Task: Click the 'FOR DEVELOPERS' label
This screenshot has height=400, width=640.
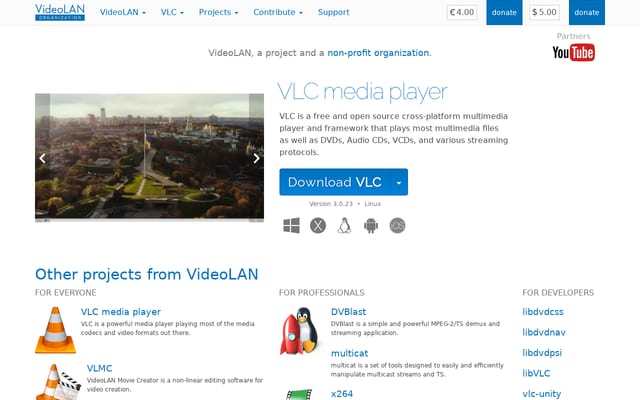Action: point(558,293)
